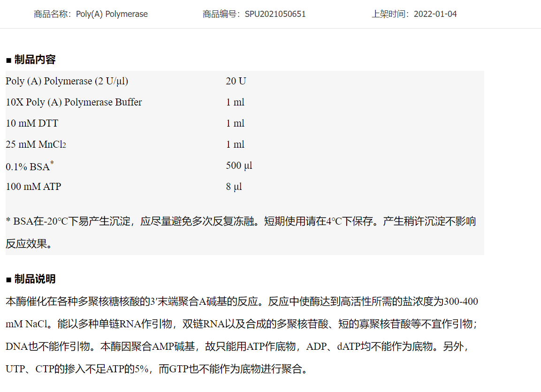541x392 pixels.
Task: Click the 500 μl volume value
Action: coord(239,166)
